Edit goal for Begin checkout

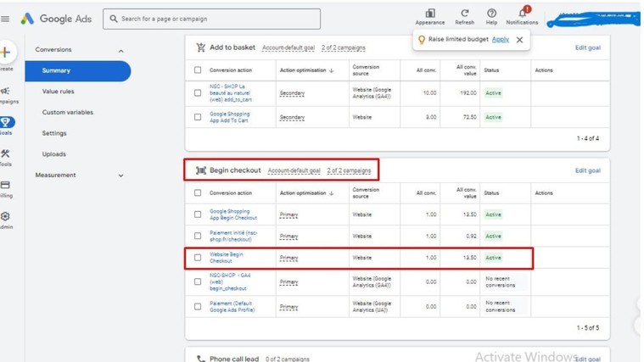(x=588, y=170)
